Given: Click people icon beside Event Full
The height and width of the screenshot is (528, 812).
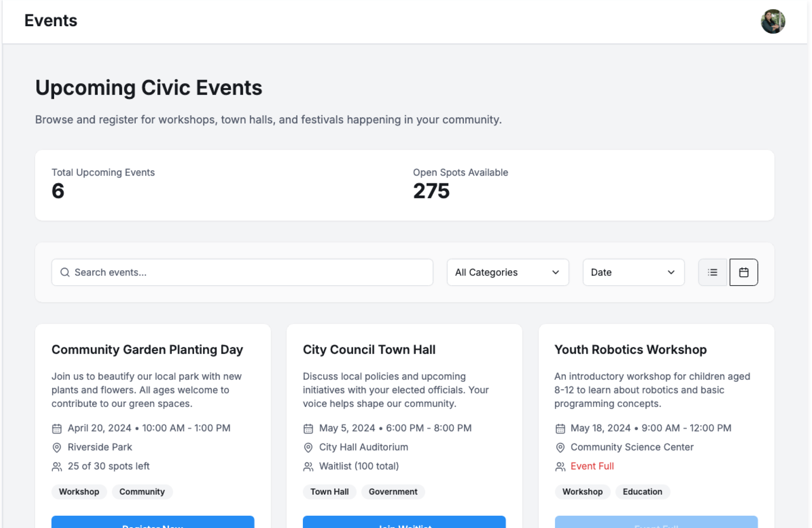Looking at the screenshot, I should point(560,467).
